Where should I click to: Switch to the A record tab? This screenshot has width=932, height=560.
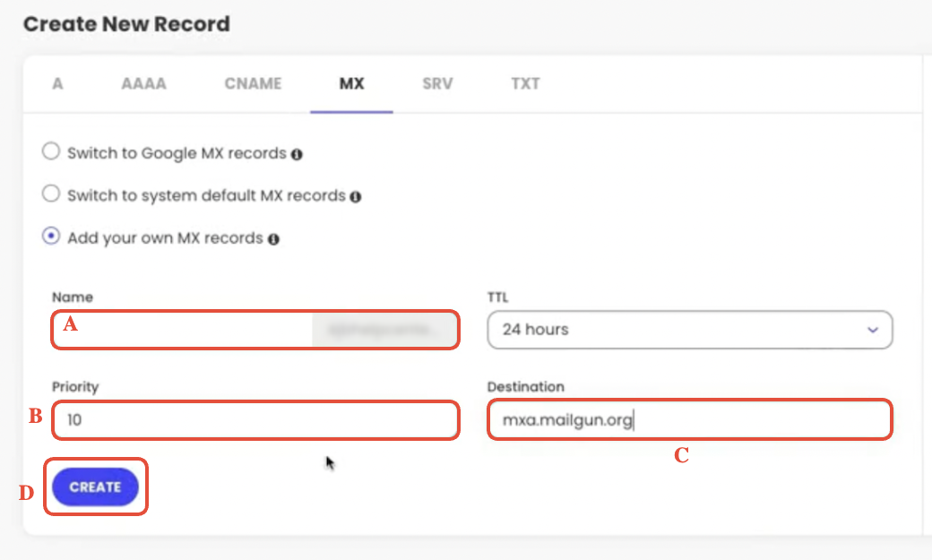(57, 83)
